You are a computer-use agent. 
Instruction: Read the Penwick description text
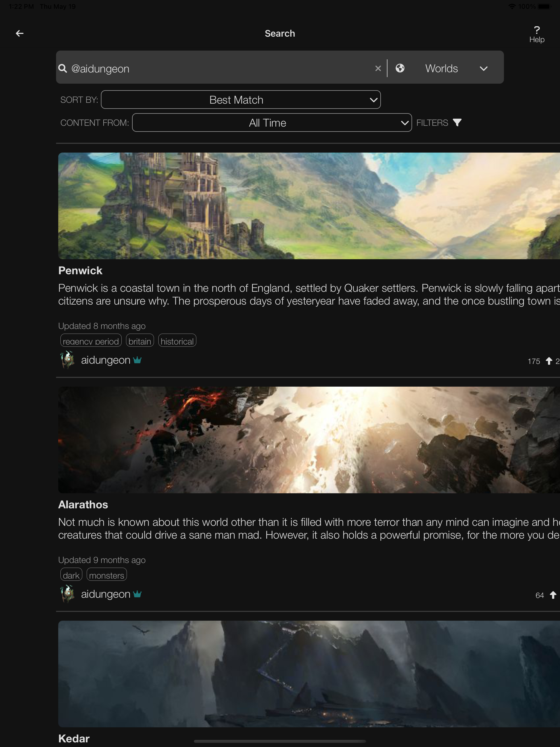pyautogui.click(x=309, y=294)
